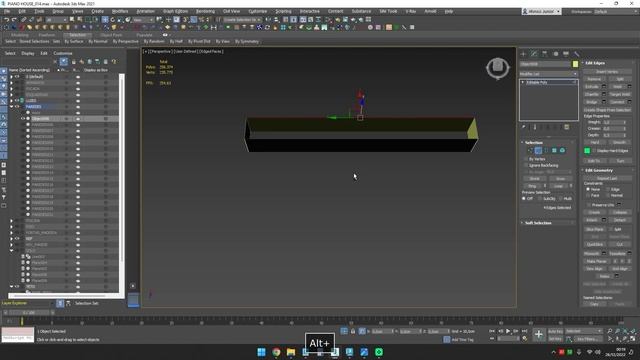Switch to Polygon sub-object level
The height and width of the screenshot is (360, 640).
pos(554,151)
